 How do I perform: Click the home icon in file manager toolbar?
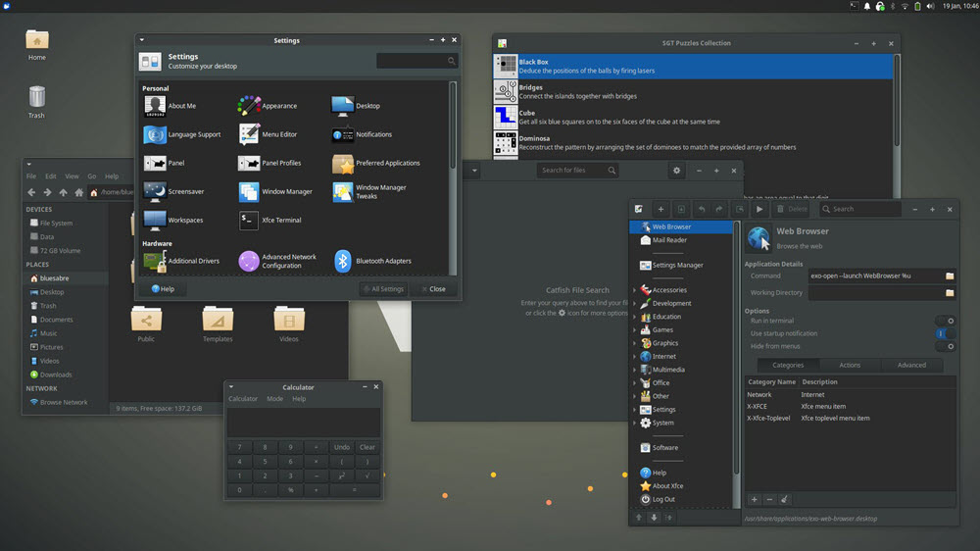point(79,193)
